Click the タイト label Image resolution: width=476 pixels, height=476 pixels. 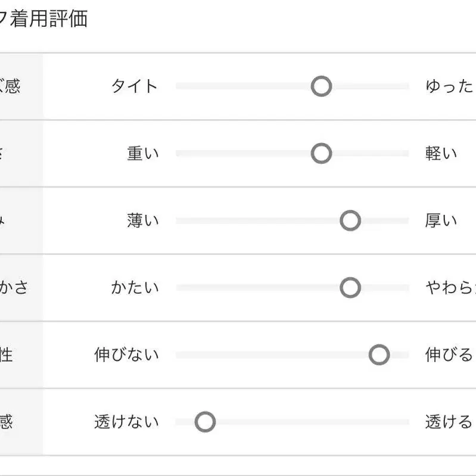click(135, 86)
